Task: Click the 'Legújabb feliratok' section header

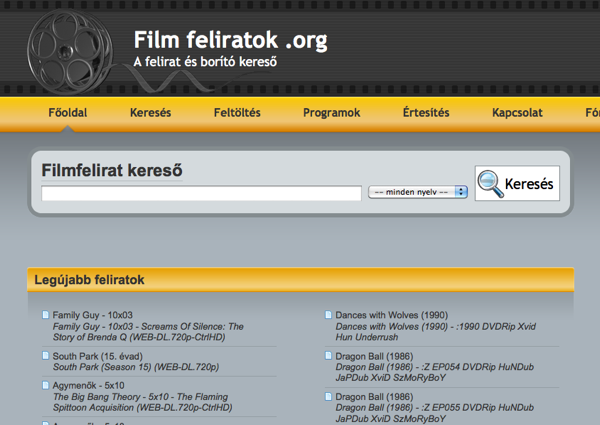Action: 301,280
